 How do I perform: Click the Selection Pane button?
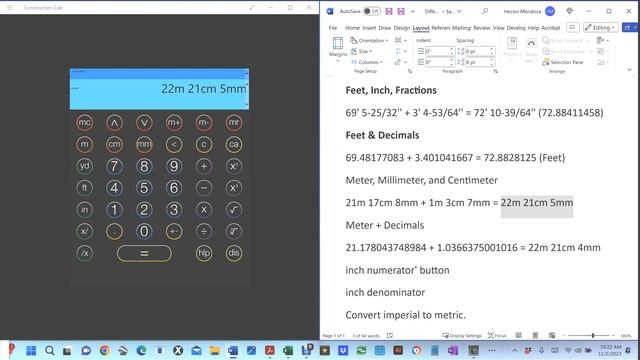(x=563, y=62)
